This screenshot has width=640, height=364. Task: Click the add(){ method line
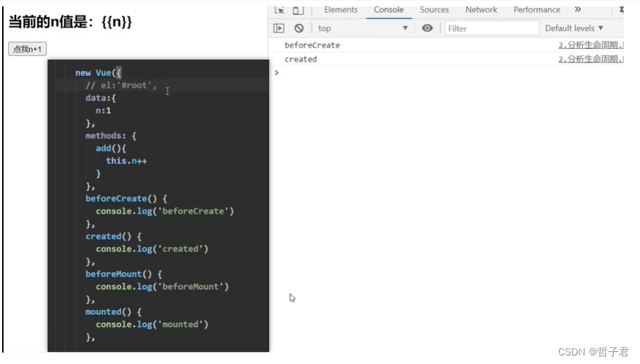(111, 148)
